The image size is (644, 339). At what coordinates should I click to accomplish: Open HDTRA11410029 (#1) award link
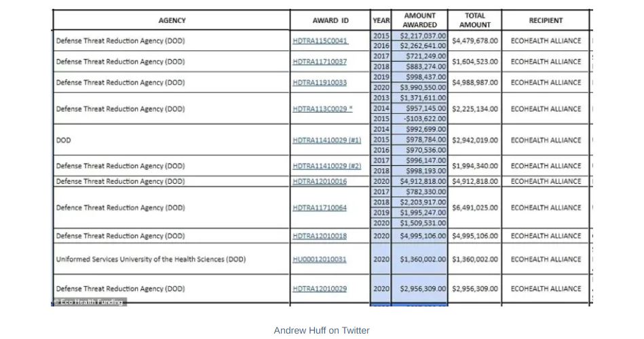click(x=326, y=140)
